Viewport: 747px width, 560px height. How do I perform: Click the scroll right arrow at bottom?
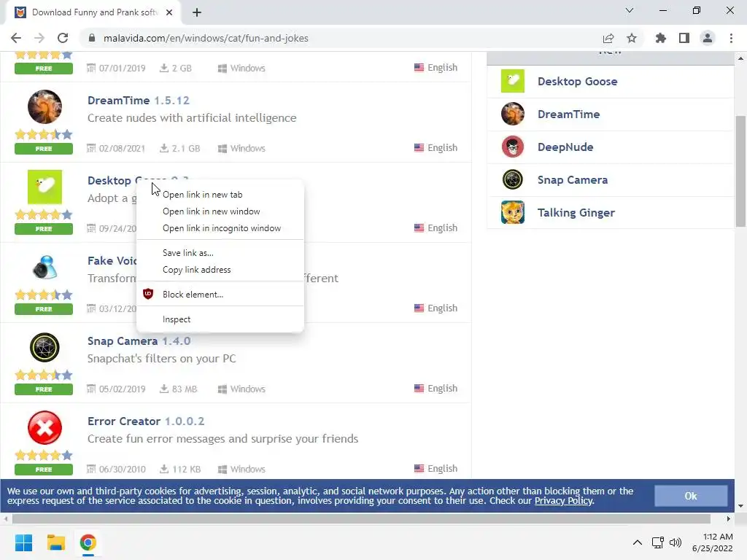[729, 518]
